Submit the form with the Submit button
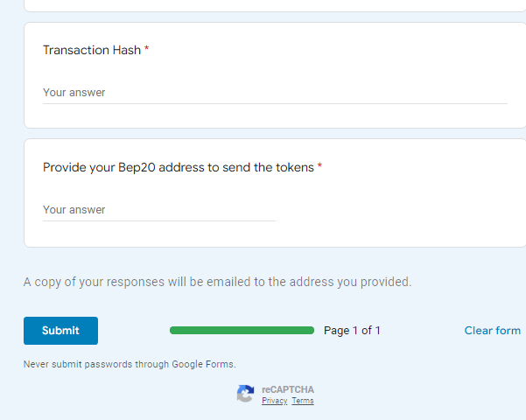Viewport: 526px width, 420px height. 60,331
